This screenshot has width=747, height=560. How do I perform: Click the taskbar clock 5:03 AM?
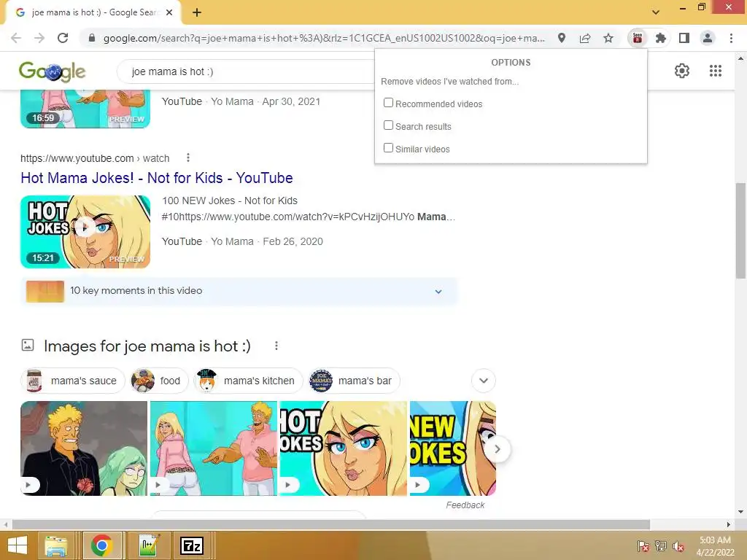click(715, 540)
